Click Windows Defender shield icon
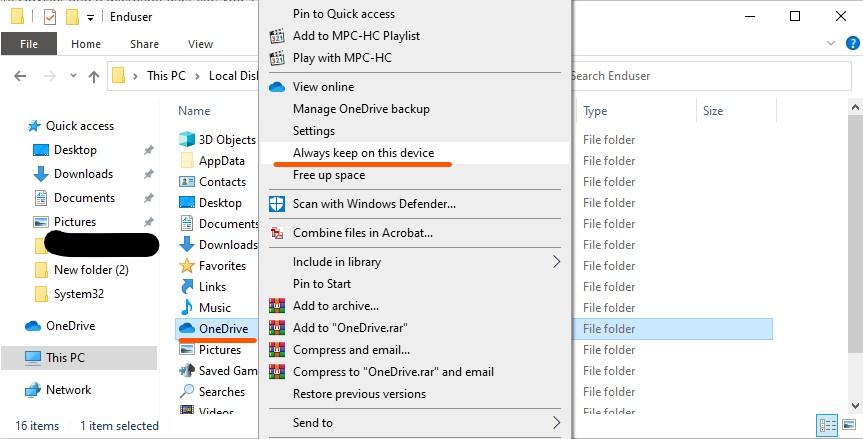This screenshot has height=439, width=863. (277, 204)
